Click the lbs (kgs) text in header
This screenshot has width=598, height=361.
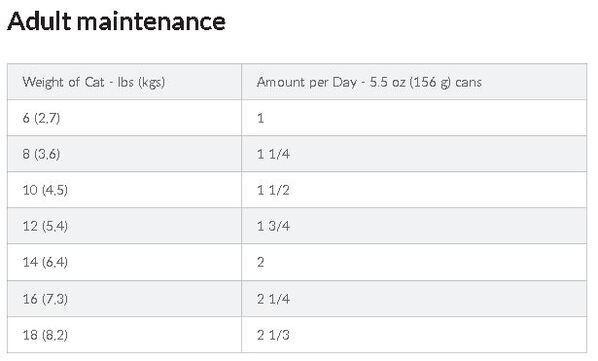(141, 82)
